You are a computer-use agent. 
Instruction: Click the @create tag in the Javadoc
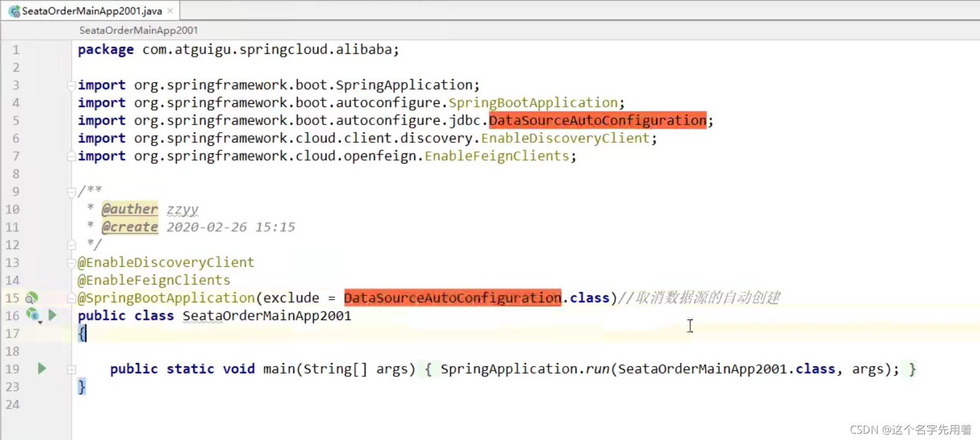pos(130,227)
